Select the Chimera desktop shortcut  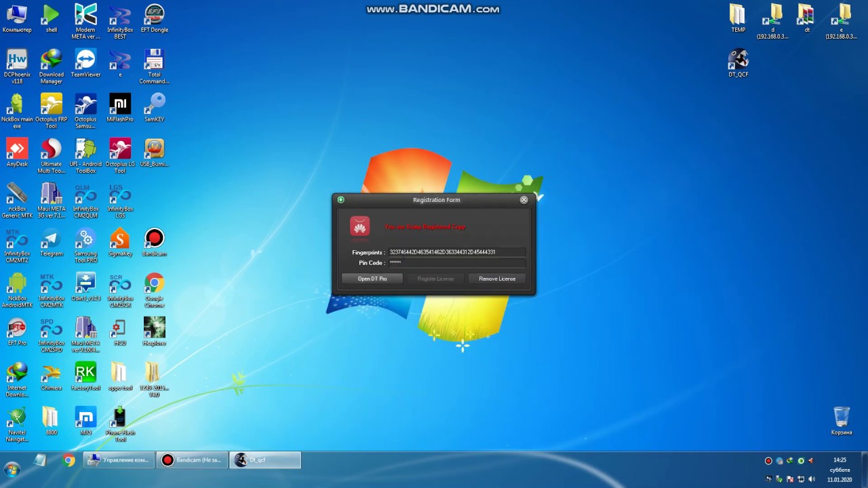click(51, 376)
